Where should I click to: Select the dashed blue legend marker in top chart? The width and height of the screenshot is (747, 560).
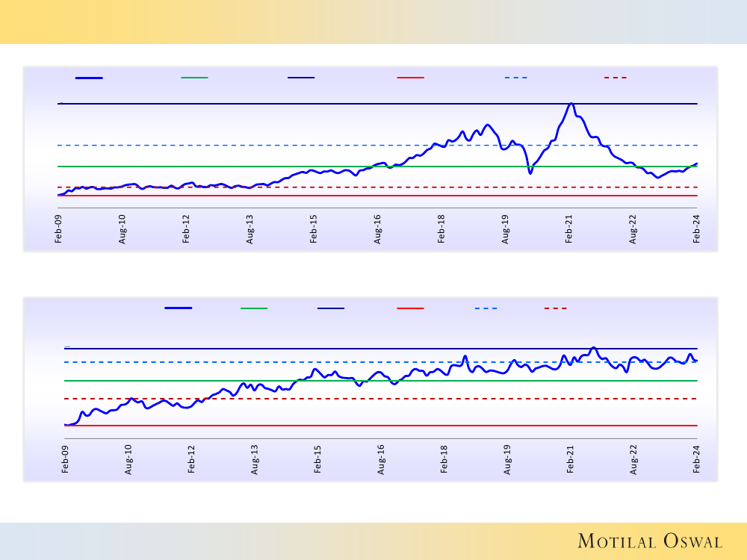[x=515, y=77]
